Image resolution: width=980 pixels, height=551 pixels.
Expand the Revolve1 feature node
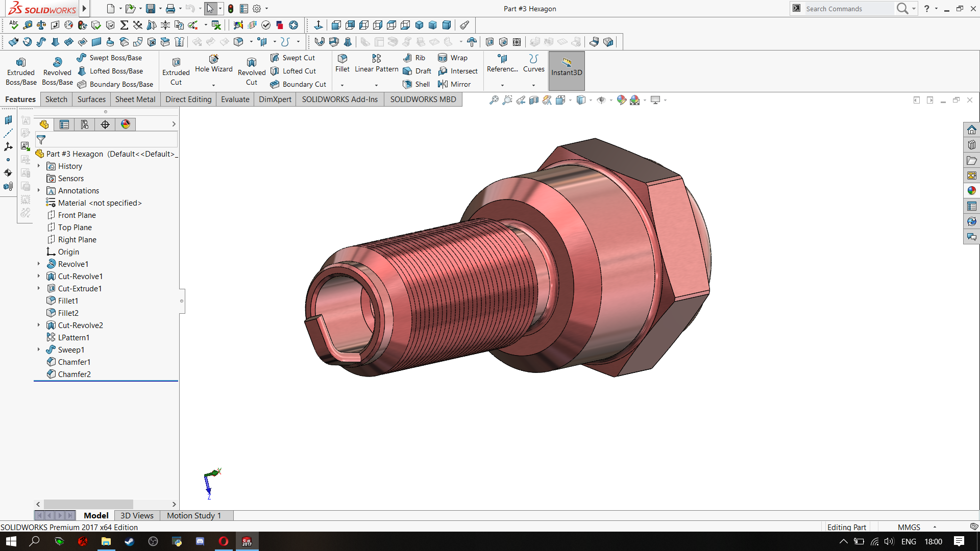(39, 264)
